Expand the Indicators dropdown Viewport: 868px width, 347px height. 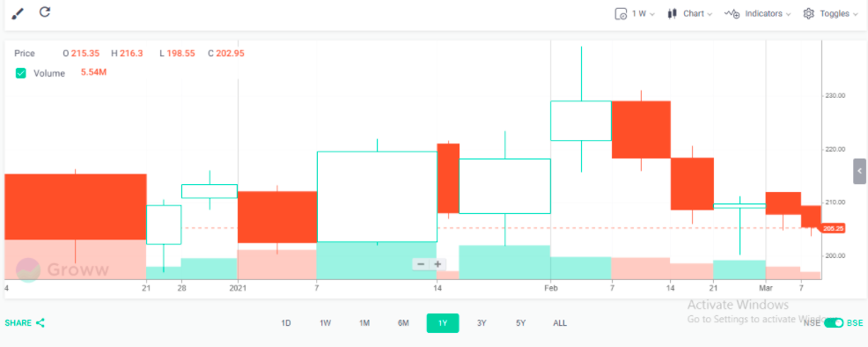pyautogui.click(x=758, y=14)
